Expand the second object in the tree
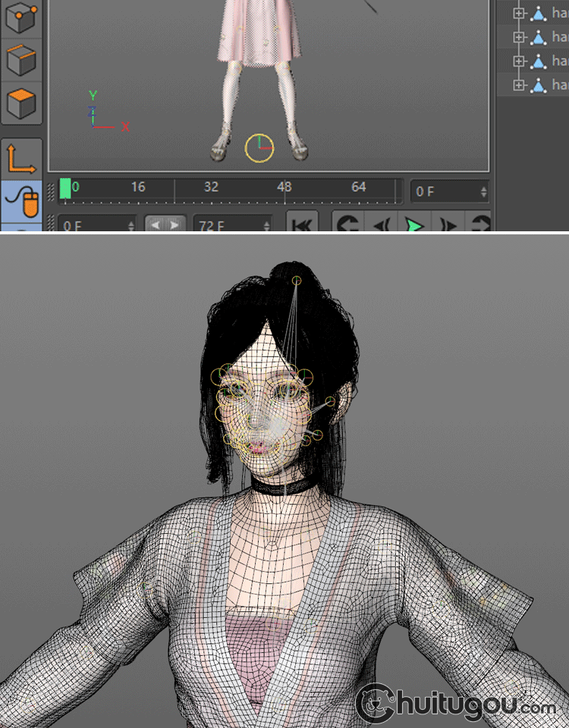 point(519,36)
